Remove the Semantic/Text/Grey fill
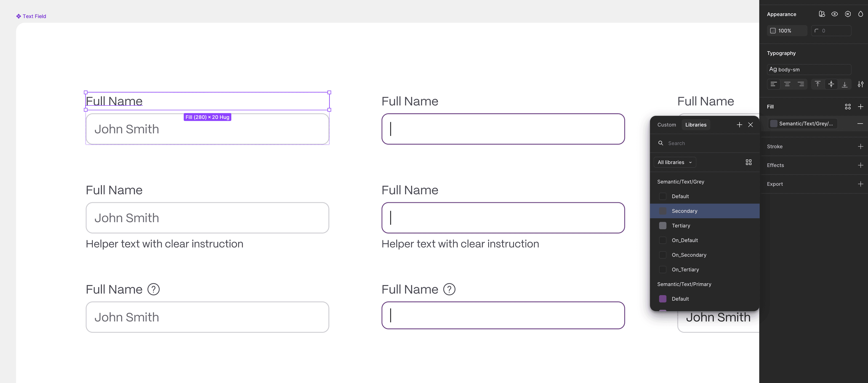This screenshot has width=868, height=383. click(x=860, y=124)
